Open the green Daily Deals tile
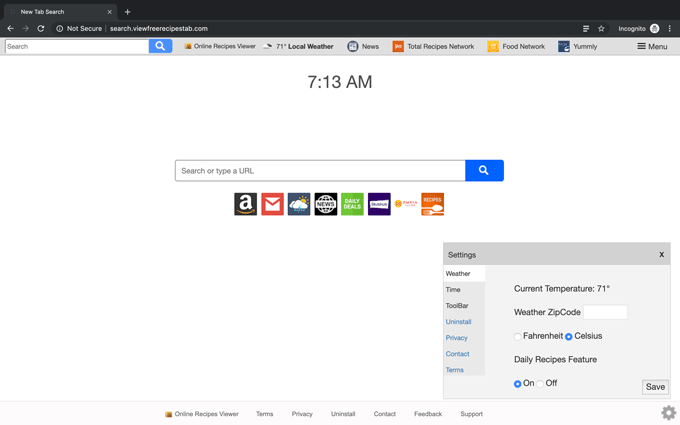 [x=352, y=204]
